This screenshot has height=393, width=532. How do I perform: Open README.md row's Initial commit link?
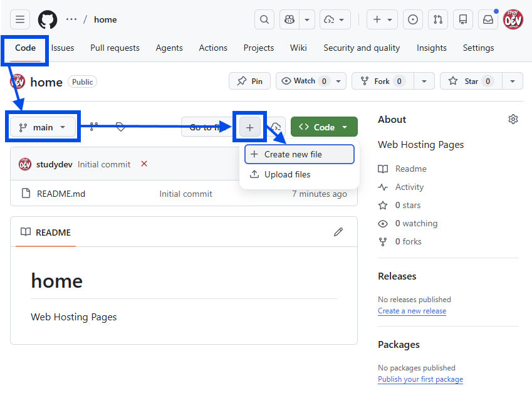point(185,194)
